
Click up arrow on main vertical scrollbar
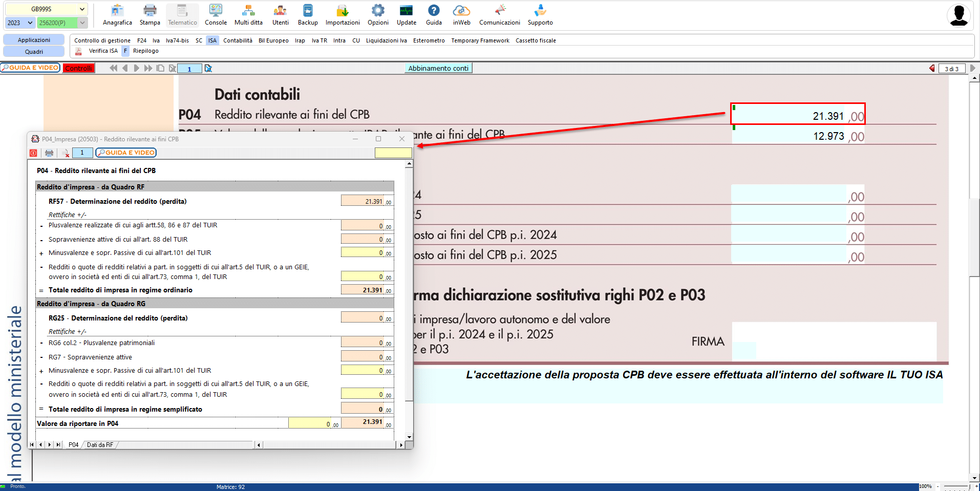974,78
